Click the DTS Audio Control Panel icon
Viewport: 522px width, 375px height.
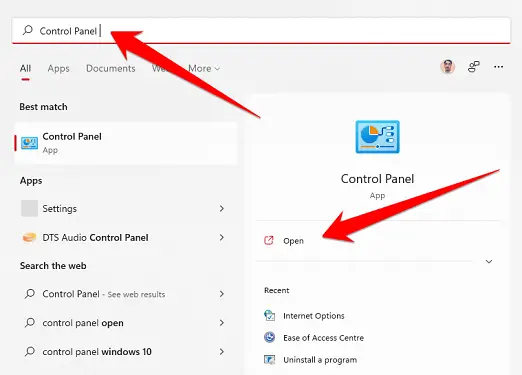(x=29, y=238)
